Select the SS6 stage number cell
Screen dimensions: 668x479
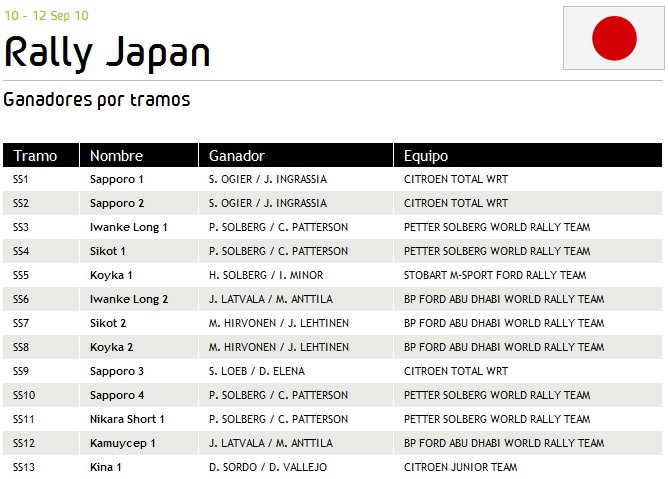tap(21, 299)
